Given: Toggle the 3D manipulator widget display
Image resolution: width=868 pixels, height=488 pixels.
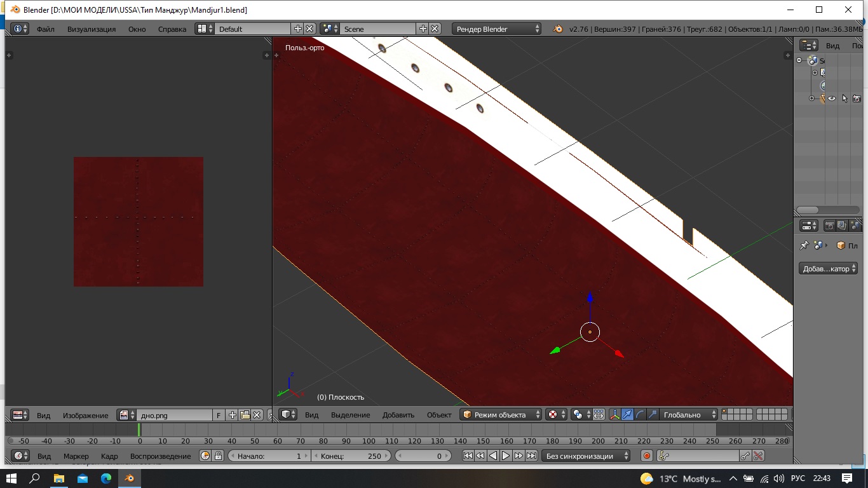Looking at the screenshot, I should 614,415.
